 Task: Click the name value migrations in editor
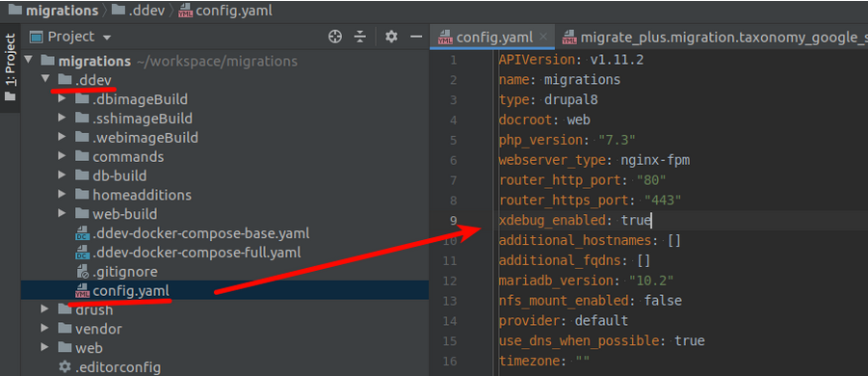click(582, 80)
